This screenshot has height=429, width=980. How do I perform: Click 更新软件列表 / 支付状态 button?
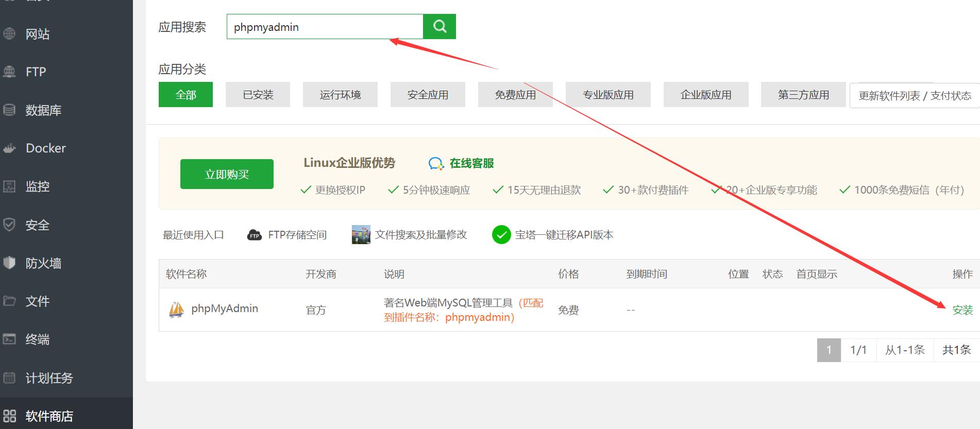pos(915,95)
